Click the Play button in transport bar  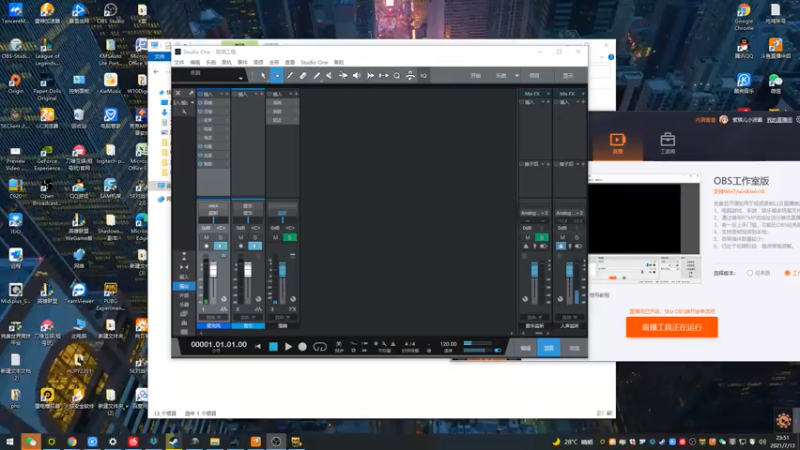(288, 346)
